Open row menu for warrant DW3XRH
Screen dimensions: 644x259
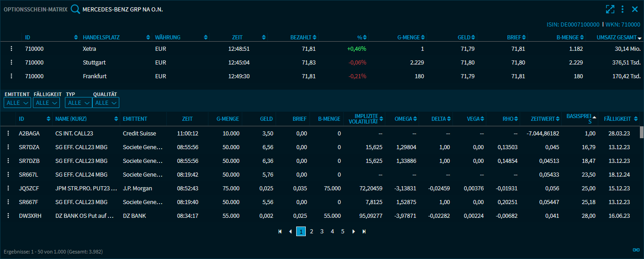tap(8, 216)
